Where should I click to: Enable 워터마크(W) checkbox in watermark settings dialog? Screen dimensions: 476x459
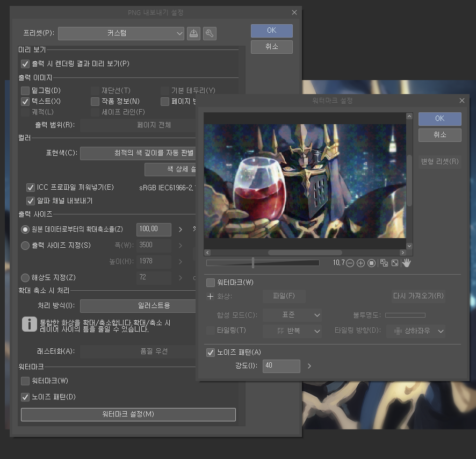point(211,283)
